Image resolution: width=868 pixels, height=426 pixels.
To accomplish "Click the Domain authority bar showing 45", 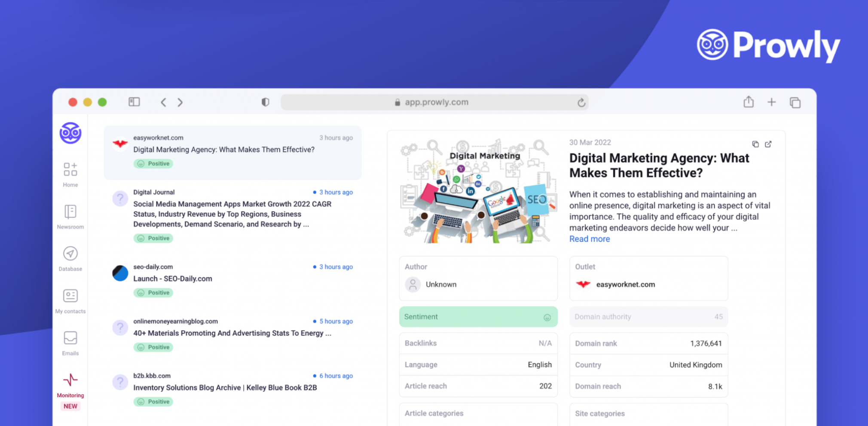I will click(x=648, y=317).
